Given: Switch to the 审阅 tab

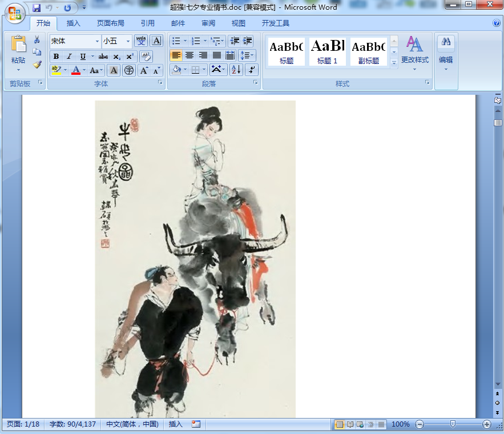Looking at the screenshot, I should pyautogui.click(x=208, y=23).
